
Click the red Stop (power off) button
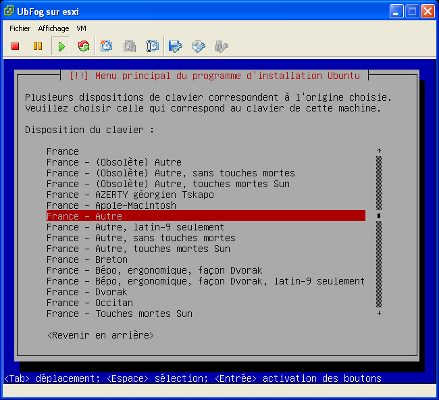[x=15, y=46]
